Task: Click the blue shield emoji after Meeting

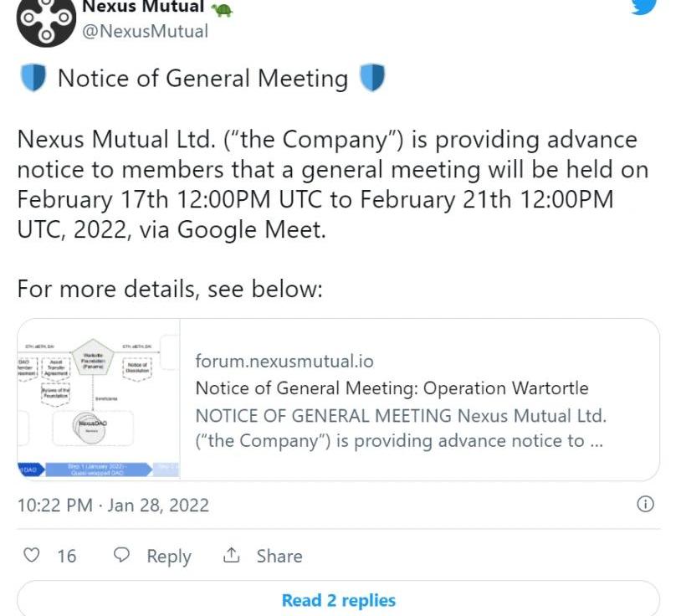Action: point(372,78)
